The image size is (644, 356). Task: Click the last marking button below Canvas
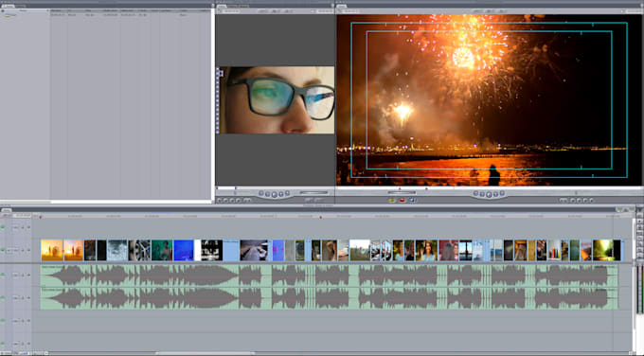[x=591, y=201]
